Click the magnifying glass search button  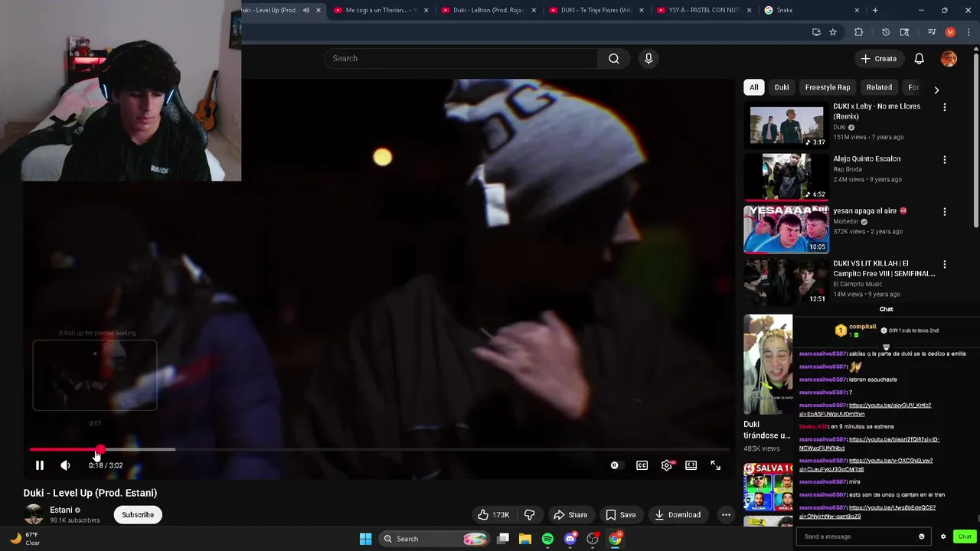pyautogui.click(x=614, y=58)
